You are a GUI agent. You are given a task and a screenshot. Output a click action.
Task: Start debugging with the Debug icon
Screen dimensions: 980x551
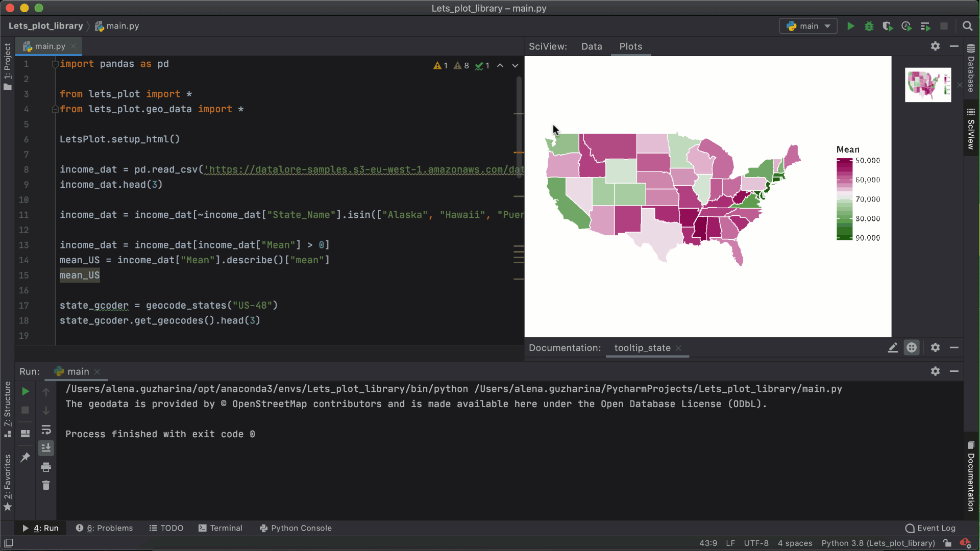(869, 26)
